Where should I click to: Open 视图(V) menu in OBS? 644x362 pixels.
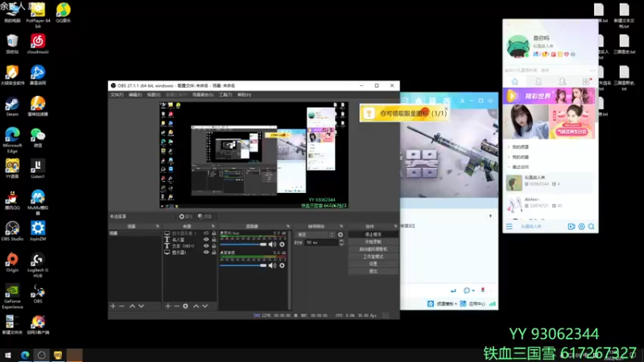tap(154, 95)
